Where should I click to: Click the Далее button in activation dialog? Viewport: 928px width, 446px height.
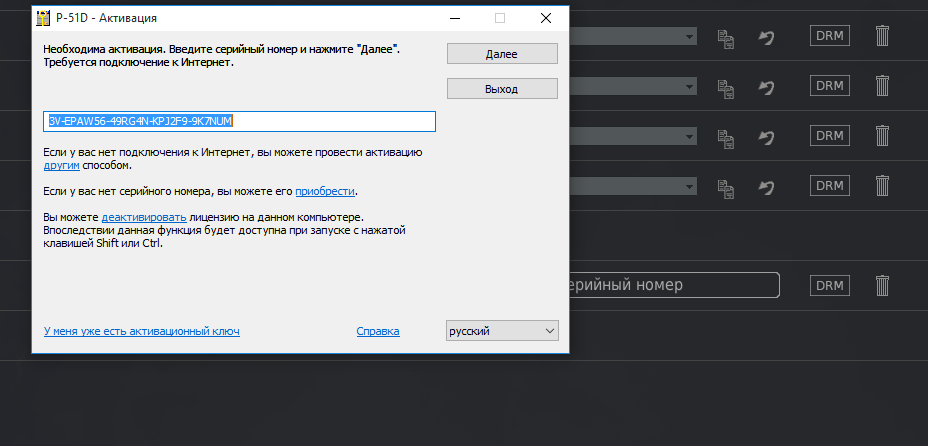tap(502, 54)
